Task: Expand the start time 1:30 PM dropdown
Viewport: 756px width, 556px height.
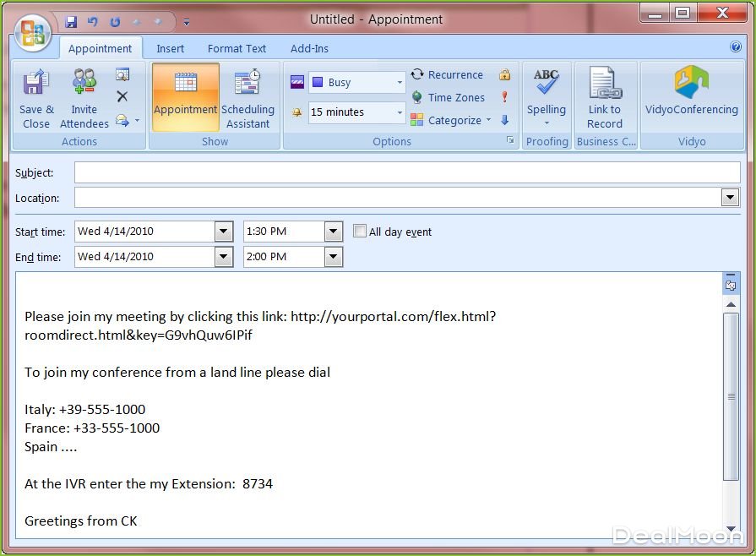Action: tap(334, 231)
